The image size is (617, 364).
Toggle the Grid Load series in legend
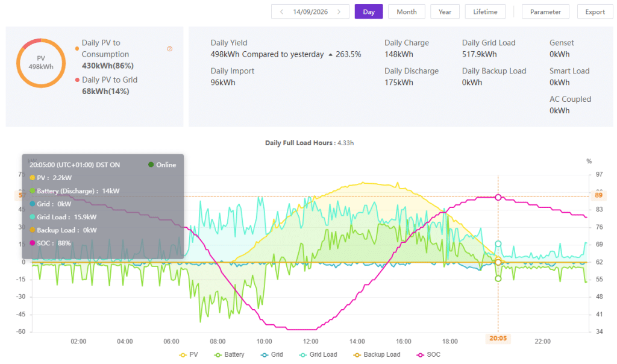[318, 354]
